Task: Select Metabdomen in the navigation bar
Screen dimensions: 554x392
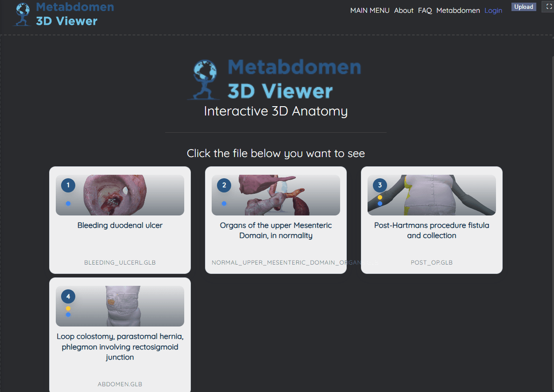Action: (458, 10)
